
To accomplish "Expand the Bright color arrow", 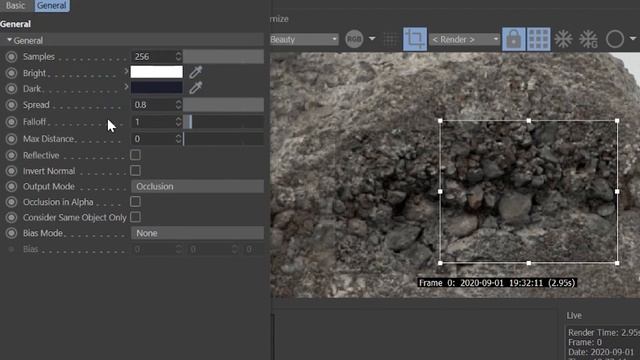I will click(126, 72).
